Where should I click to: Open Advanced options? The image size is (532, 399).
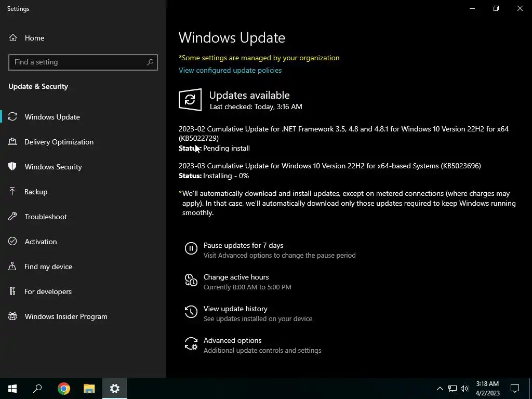click(x=232, y=340)
